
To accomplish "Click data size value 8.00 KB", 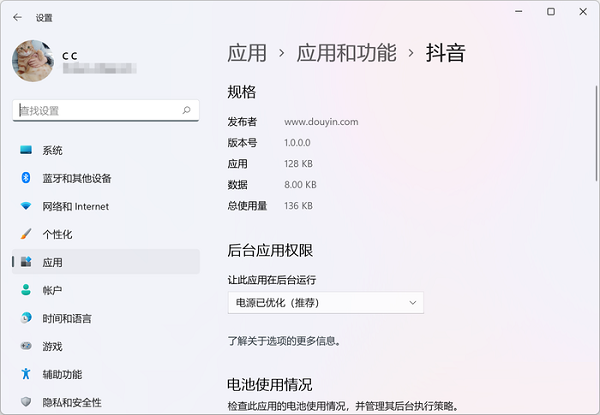I will click(300, 185).
